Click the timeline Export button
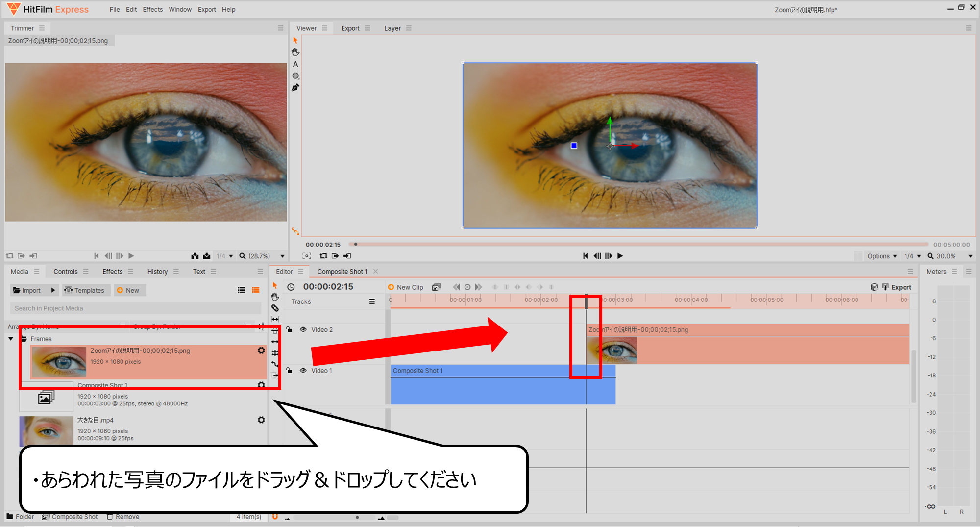980x527 pixels. 897,287
